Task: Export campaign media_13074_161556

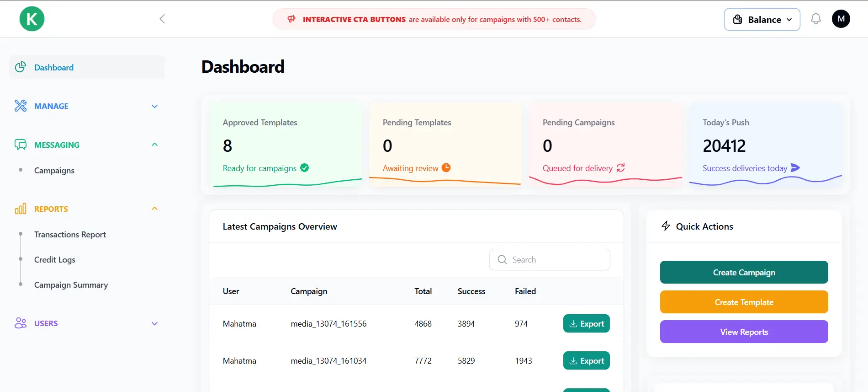Action: pyautogui.click(x=587, y=323)
